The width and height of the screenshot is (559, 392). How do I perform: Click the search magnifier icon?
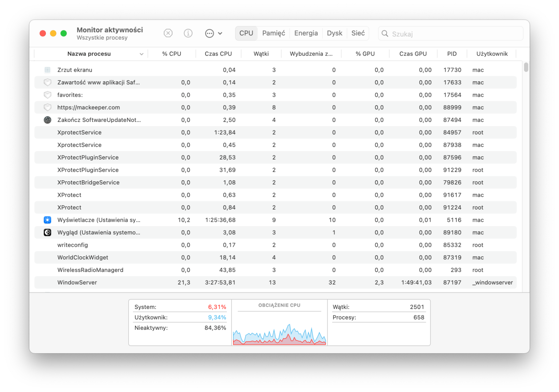click(x=385, y=34)
